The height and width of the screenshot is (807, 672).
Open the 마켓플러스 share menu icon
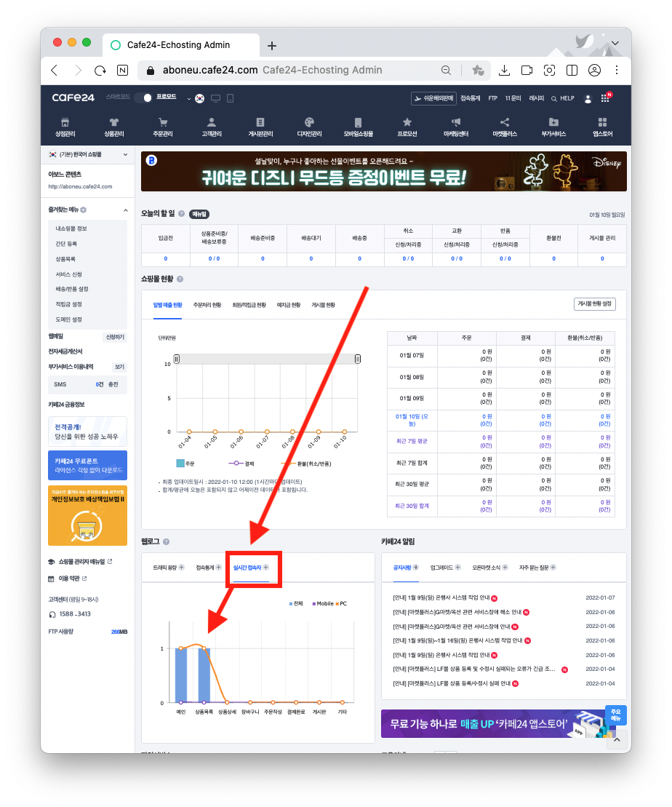[505, 122]
